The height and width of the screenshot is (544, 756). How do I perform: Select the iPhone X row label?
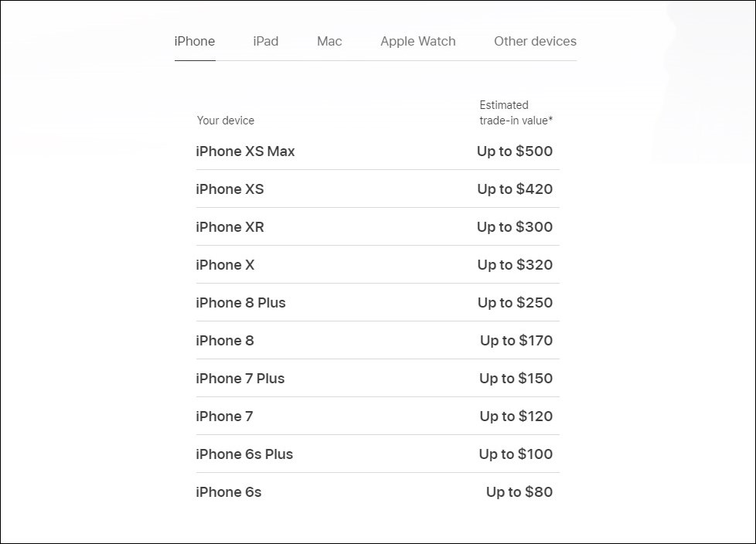[x=225, y=265]
